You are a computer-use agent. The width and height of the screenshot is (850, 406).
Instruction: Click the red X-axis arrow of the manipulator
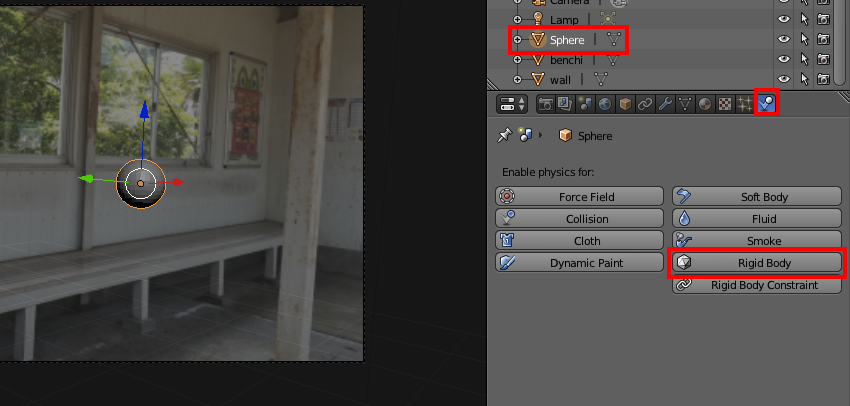[x=178, y=182]
